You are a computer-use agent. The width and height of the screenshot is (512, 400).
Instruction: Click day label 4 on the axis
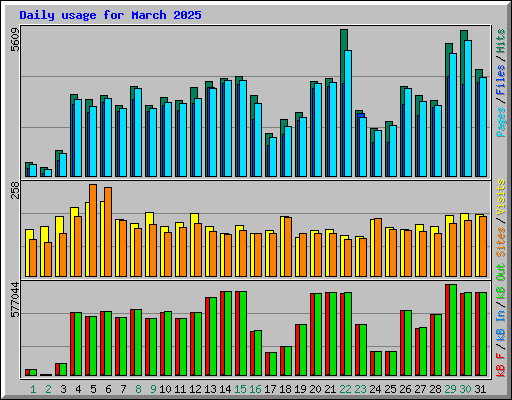pos(78,389)
